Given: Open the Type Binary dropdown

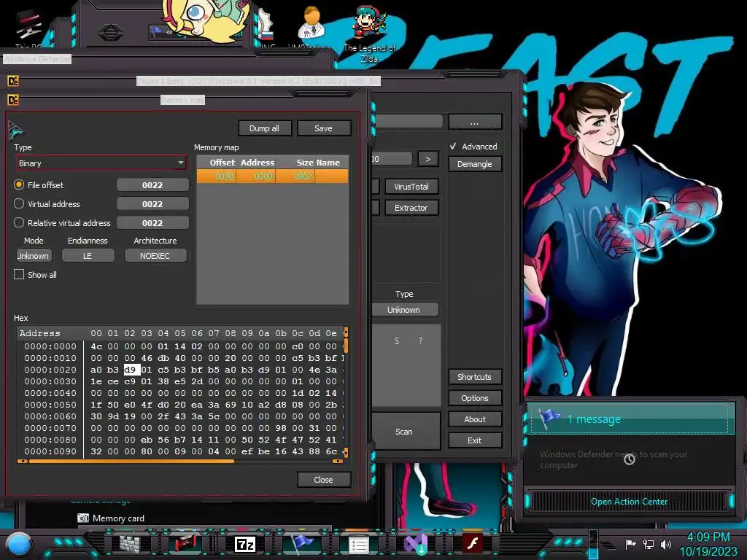Looking at the screenshot, I should pos(101,163).
